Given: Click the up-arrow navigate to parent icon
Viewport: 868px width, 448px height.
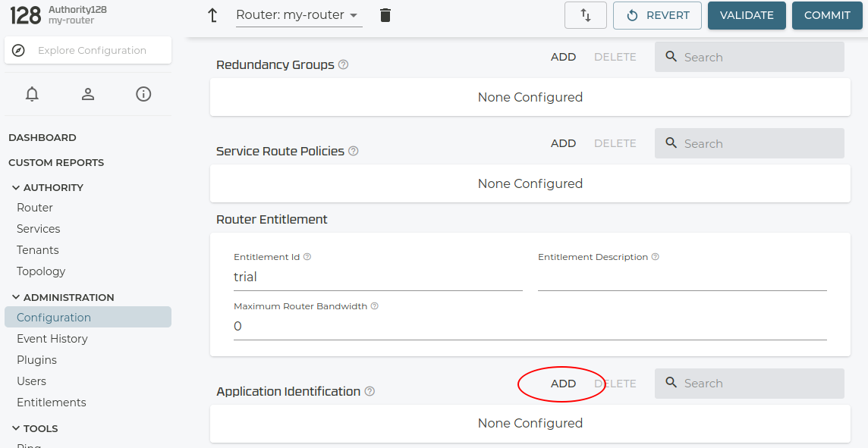Looking at the screenshot, I should (213, 15).
